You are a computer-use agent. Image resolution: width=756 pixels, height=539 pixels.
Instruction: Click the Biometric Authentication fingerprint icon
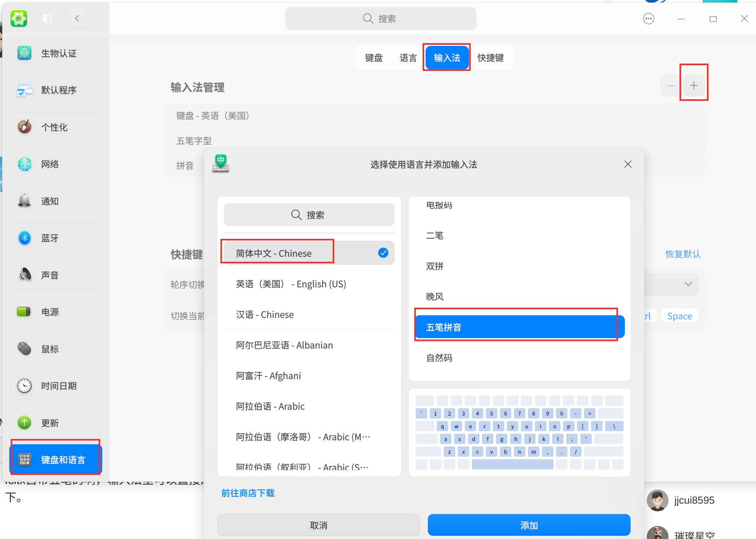[x=24, y=53]
